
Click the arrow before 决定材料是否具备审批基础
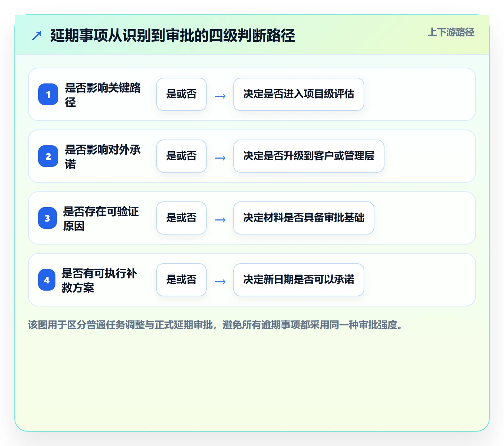(220, 220)
